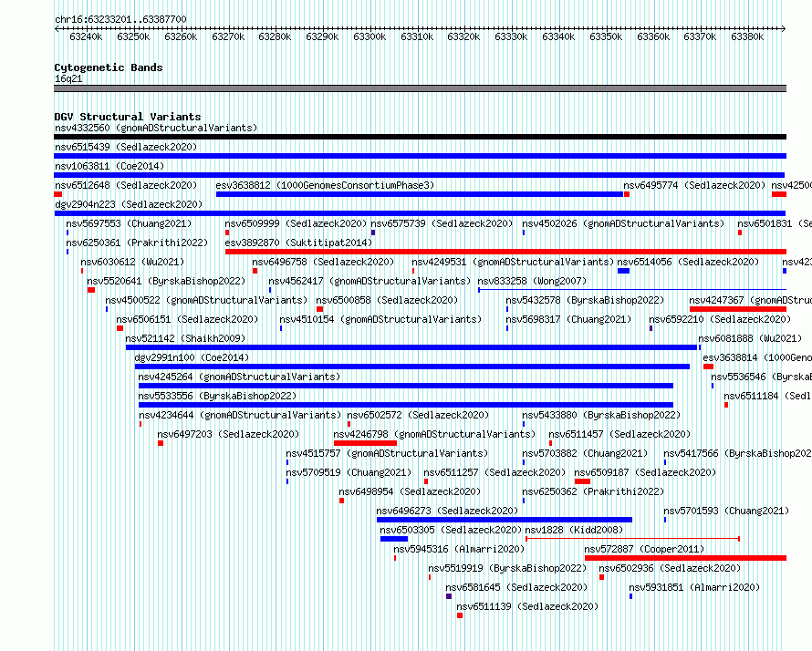812x651 pixels.
Task: Open the nsv6250361 (Prakrithi2022) variant
Action: click(x=137, y=243)
